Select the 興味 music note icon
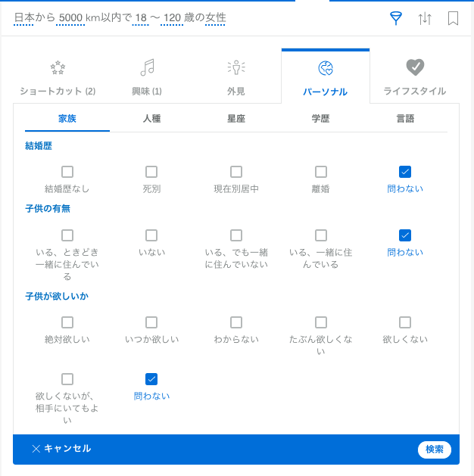Image resolution: width=474 pixels, height=476 pixels. pos(147,68)
